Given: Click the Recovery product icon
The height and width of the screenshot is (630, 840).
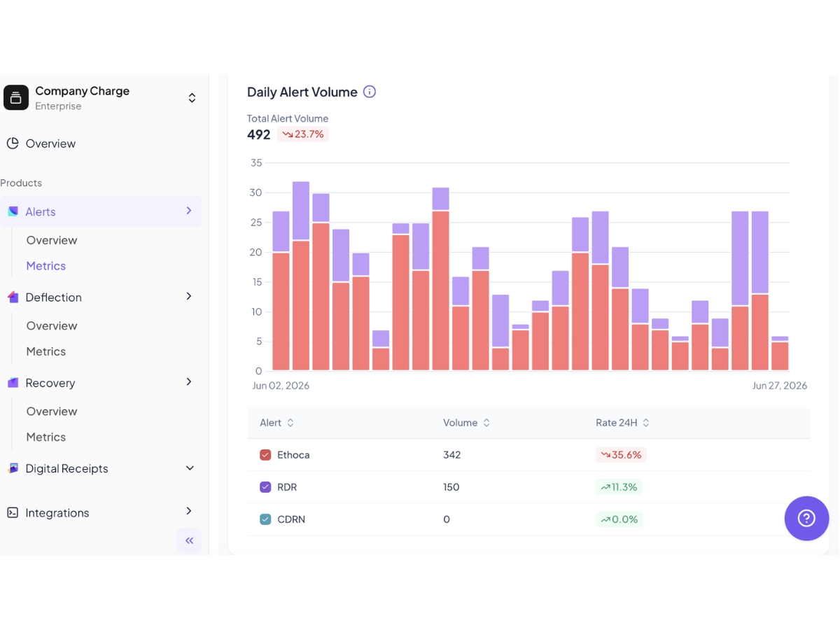Looking at the screenshot, I should [x=13, y=383].
